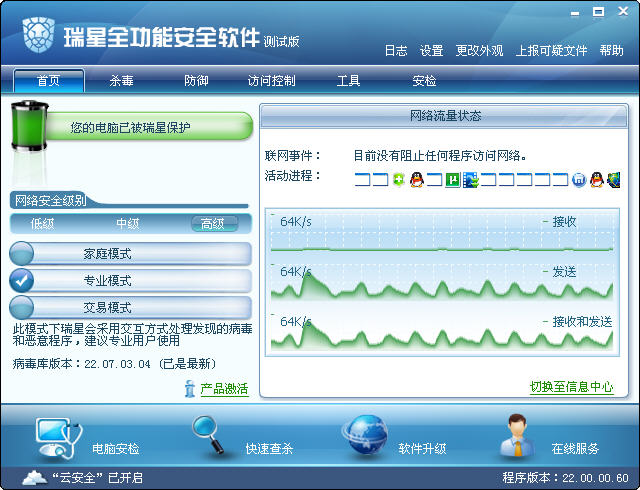Choose the 家庭模式 option
The height and width of the screenshot is (490, 640).
131,254
